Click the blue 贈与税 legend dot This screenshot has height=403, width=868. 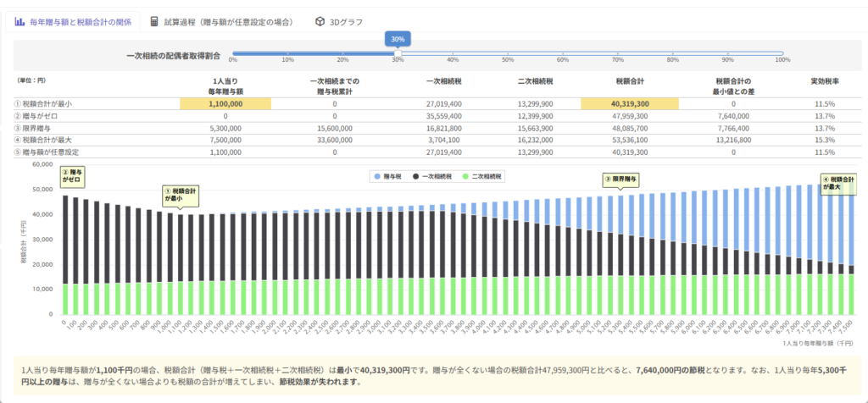[377, 176]
